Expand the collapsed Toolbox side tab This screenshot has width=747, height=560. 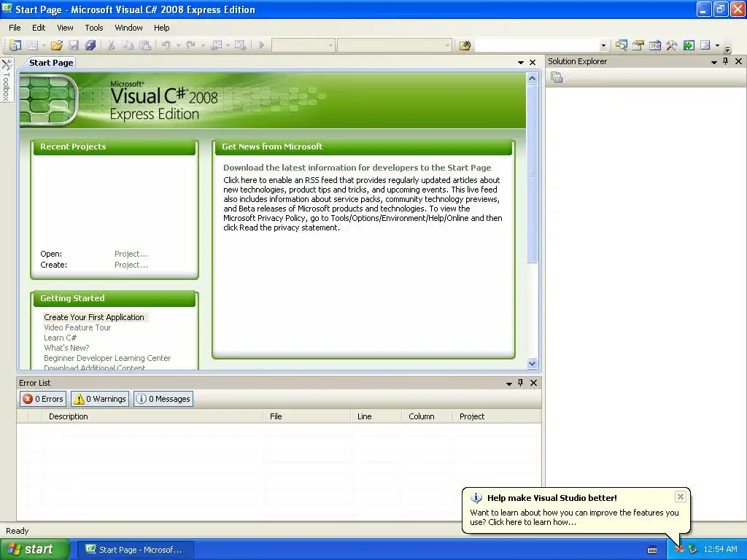point(7,80)
